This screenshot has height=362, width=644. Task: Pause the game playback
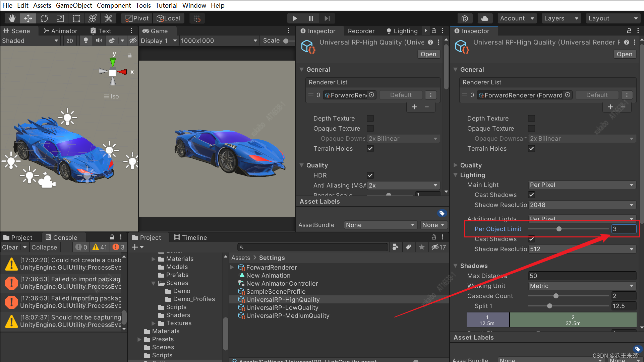coord(311,18)
